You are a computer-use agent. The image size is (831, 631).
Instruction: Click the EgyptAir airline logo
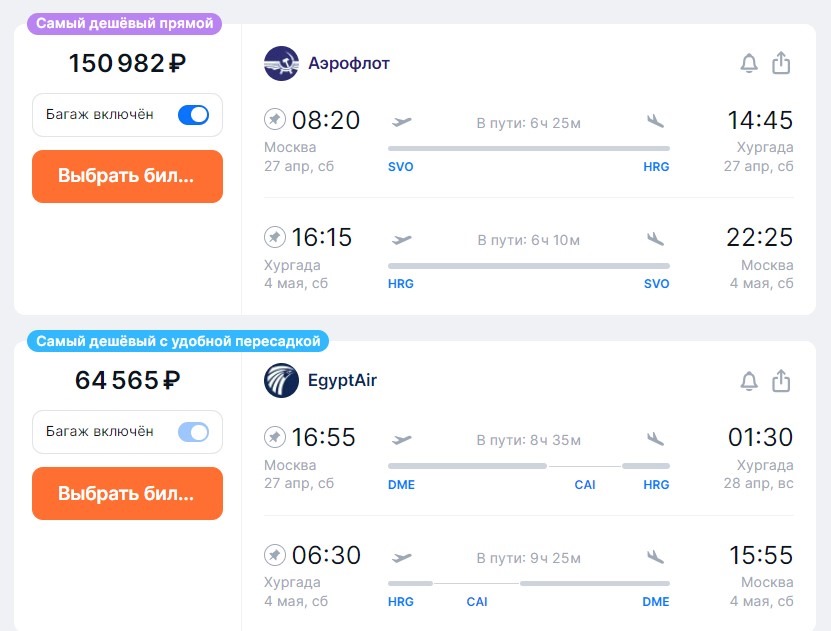click(x=281, y=380)
